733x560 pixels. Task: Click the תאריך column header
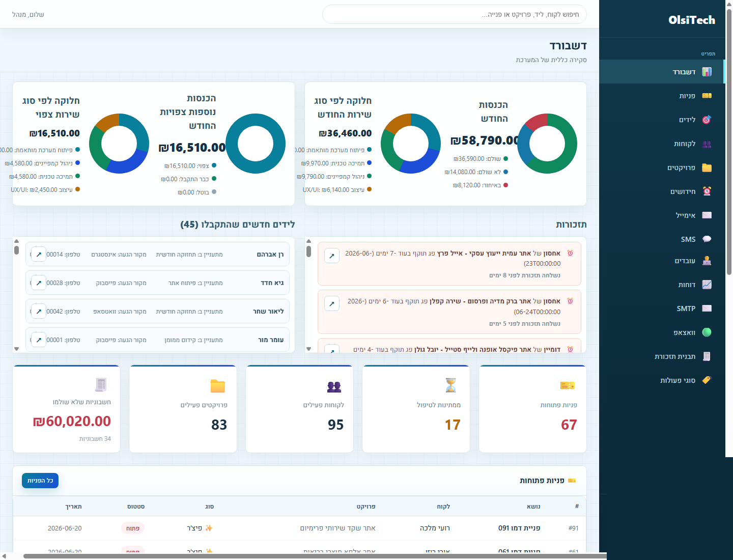click(x=73, y=507)
